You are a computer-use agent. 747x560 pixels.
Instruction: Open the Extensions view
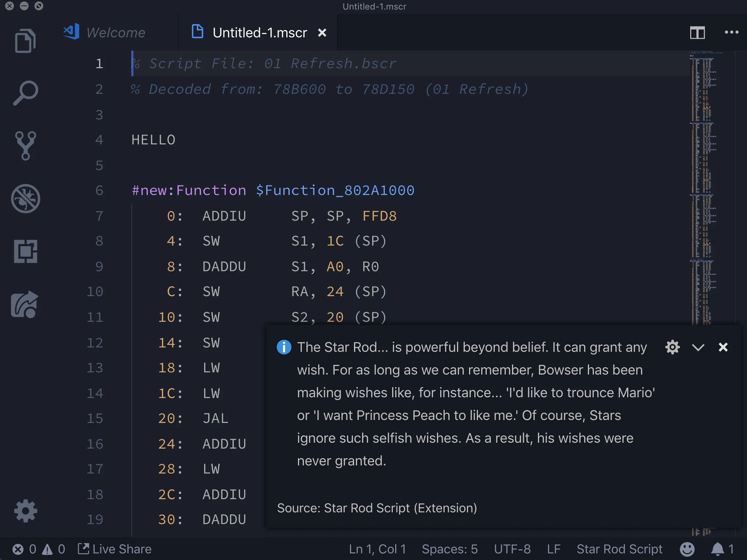click(x=25, y=251)
